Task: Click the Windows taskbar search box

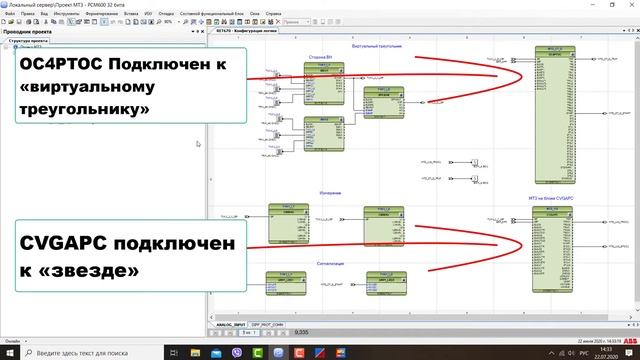Action: click(x=92, y=353)
